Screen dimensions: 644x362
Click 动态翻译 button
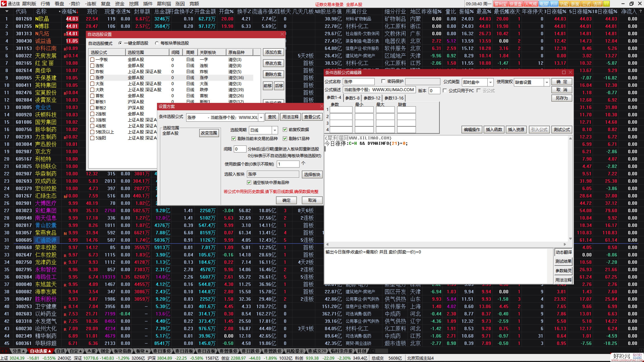tap(563, 252)
